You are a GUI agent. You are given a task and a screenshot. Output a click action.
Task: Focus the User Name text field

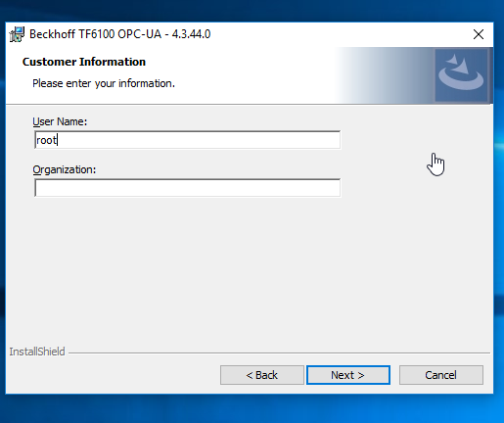tap(187, 140)
